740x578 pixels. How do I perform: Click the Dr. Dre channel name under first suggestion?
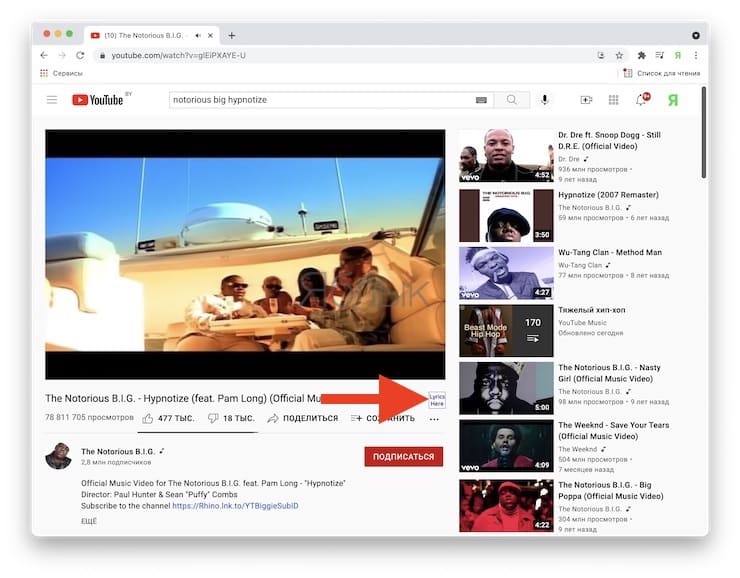pyautogui.click(x=569, y=159)
